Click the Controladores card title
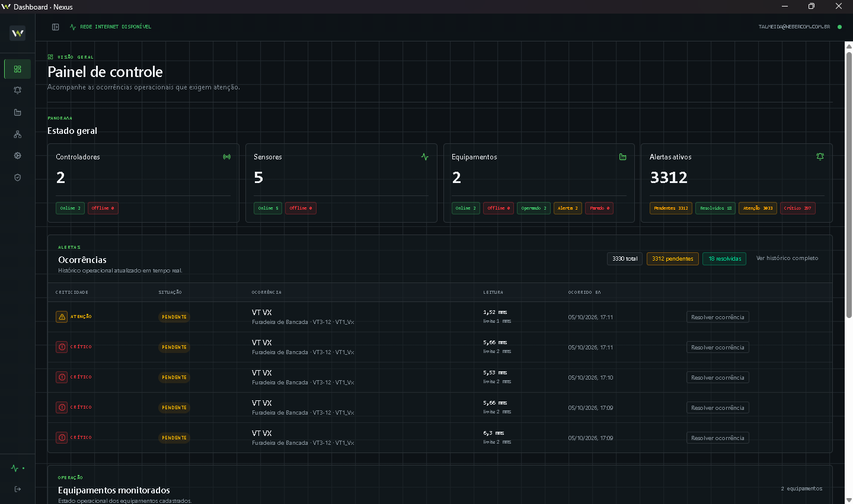This screenshot has height=504, width=853. coord(78,157)
